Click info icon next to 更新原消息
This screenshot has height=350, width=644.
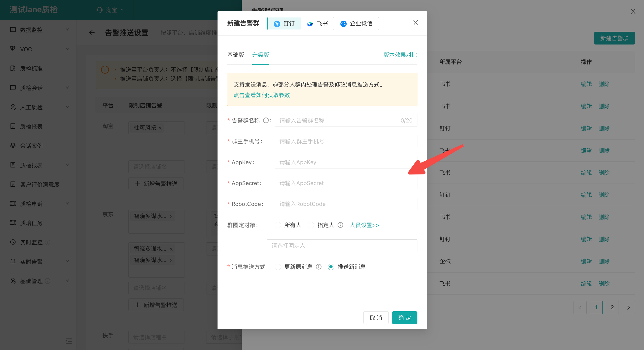[319, 267]
